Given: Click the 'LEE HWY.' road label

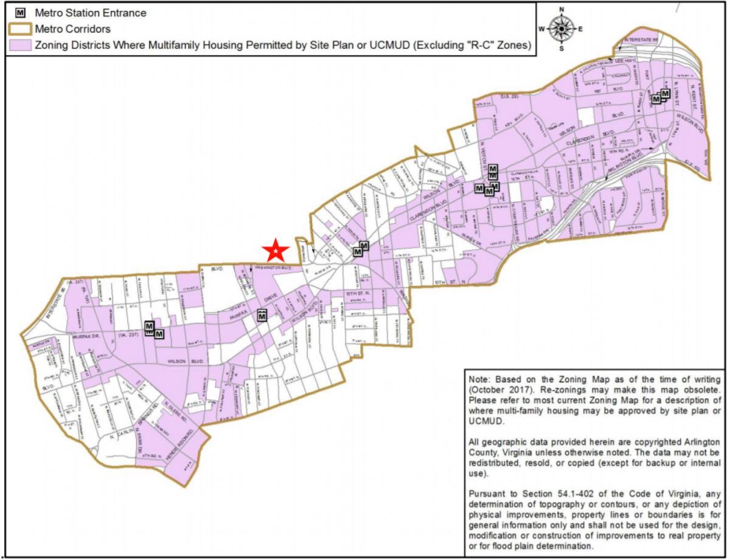Looking at the screenshot, I should [625, 61].
